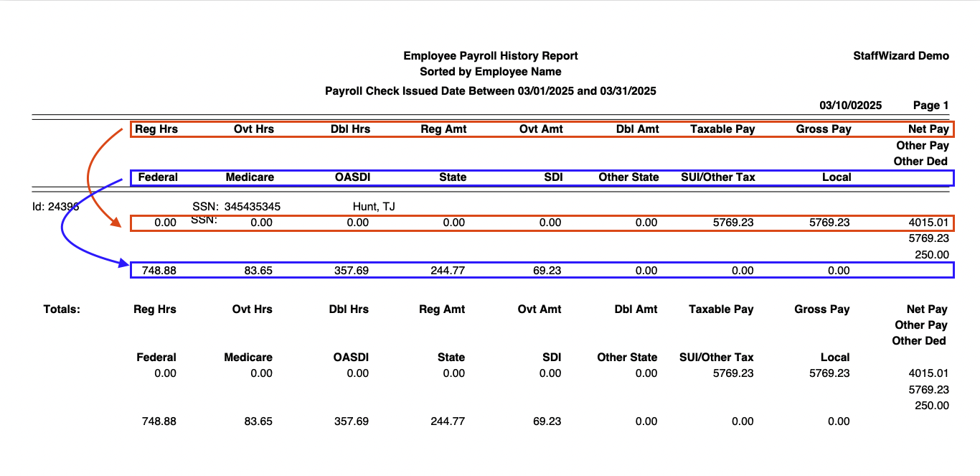Click SUI/Other Tax header in blue-outlined row

pos(718,177)
